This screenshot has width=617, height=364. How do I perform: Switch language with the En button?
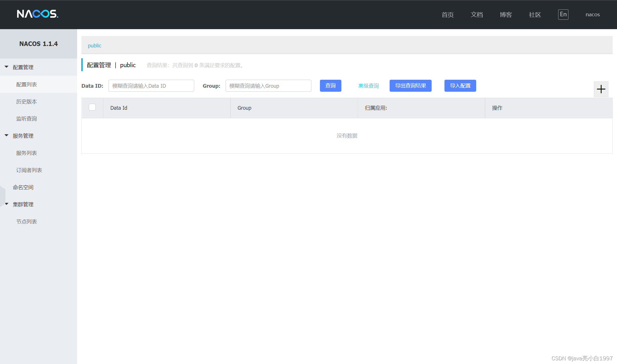[563, 15]
